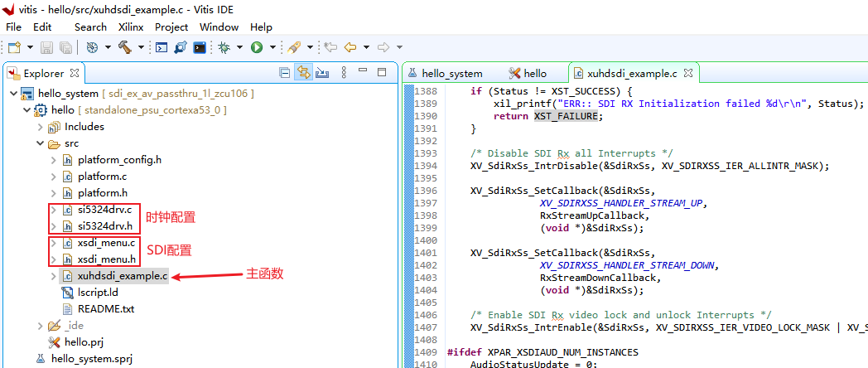Click the XST_FAILURE text on line 1390
Screen dimensions: 868x368
pos(566,116)
